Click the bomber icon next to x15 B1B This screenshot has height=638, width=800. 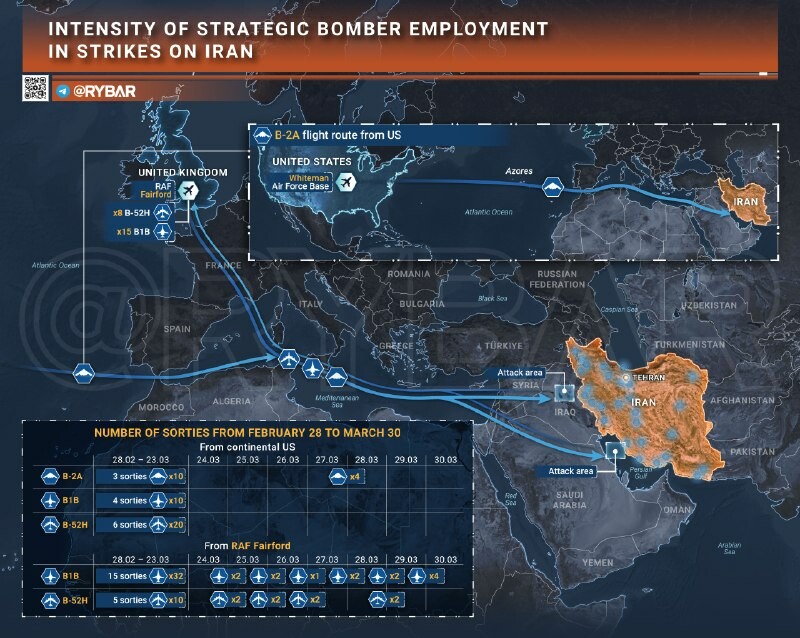(x=161, y=233)
